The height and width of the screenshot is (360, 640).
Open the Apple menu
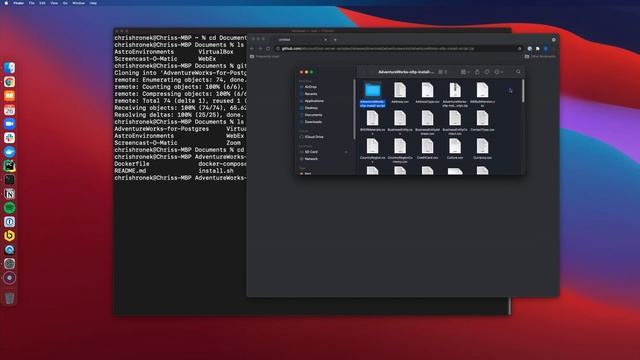tap(6, 3)
